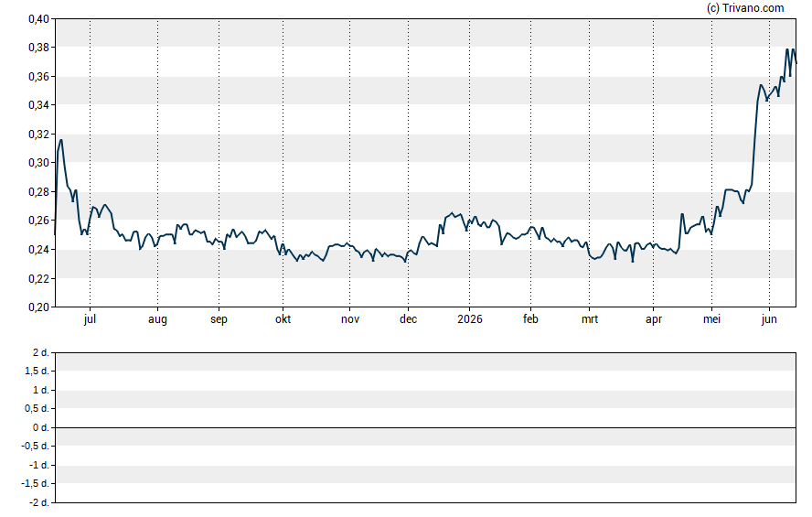This screenshot has width=812, height=517.
Task: Click the 1,5 d. lower axis label
Action: [37, 372]
